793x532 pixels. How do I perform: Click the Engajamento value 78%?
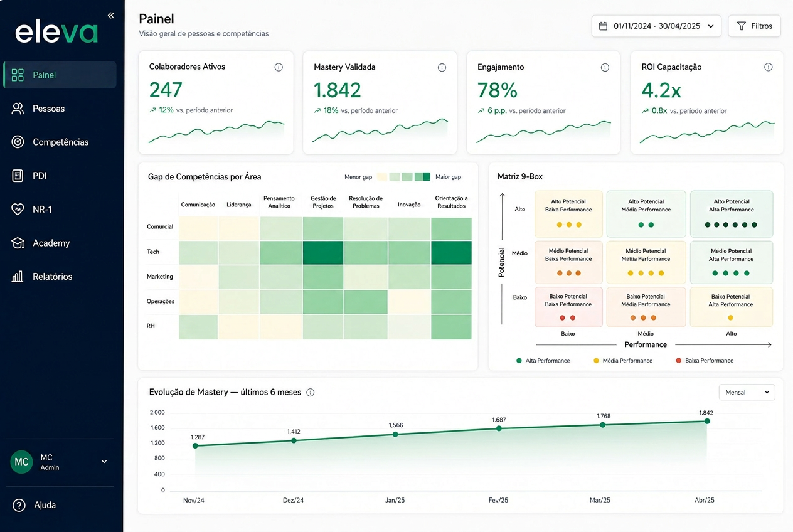[x=498, y=90]
